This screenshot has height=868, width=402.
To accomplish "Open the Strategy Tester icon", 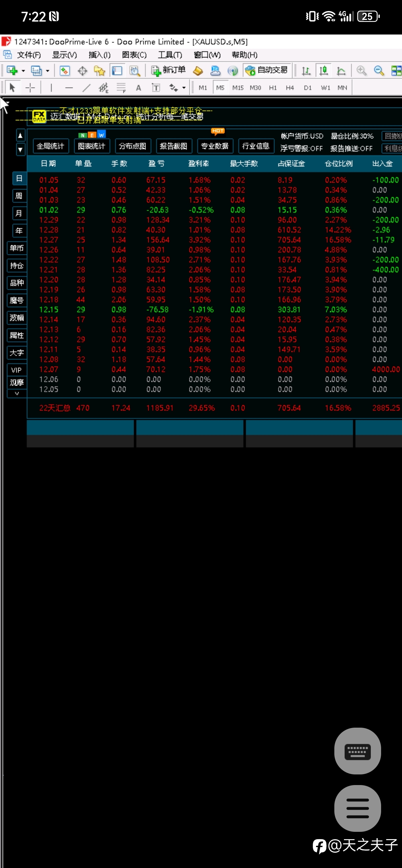I will pyautogui.click(x=134, y=70).
